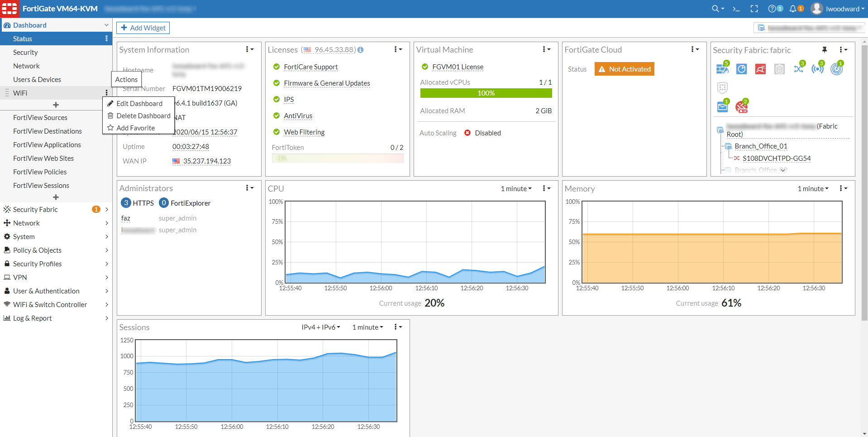
Task: Open the help icon with notification badge
Action: pyautogui.click(x=773, y=8)
